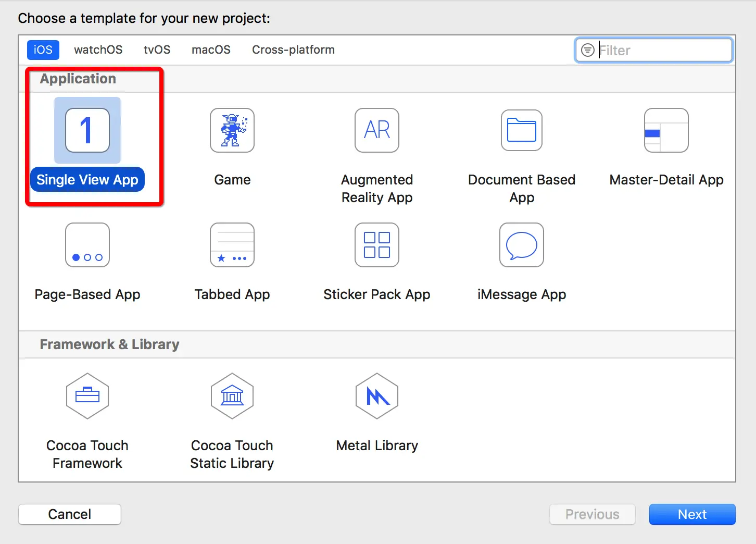Select the Cocoa Touch Static Library icon

pos(232,396)
